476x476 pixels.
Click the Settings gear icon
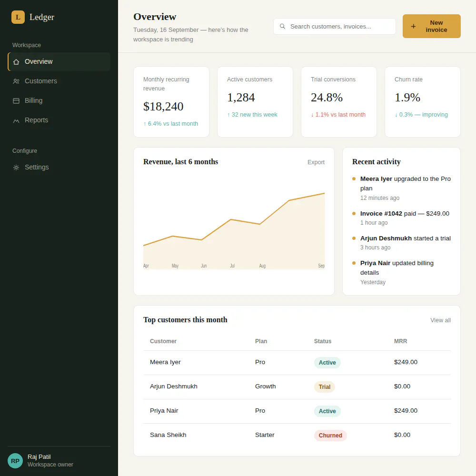click(16, 167)
